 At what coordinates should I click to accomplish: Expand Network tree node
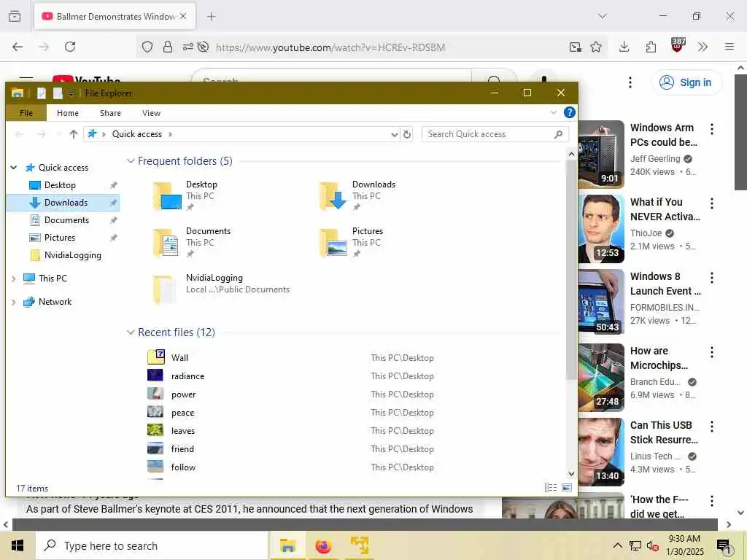(14, 302)
